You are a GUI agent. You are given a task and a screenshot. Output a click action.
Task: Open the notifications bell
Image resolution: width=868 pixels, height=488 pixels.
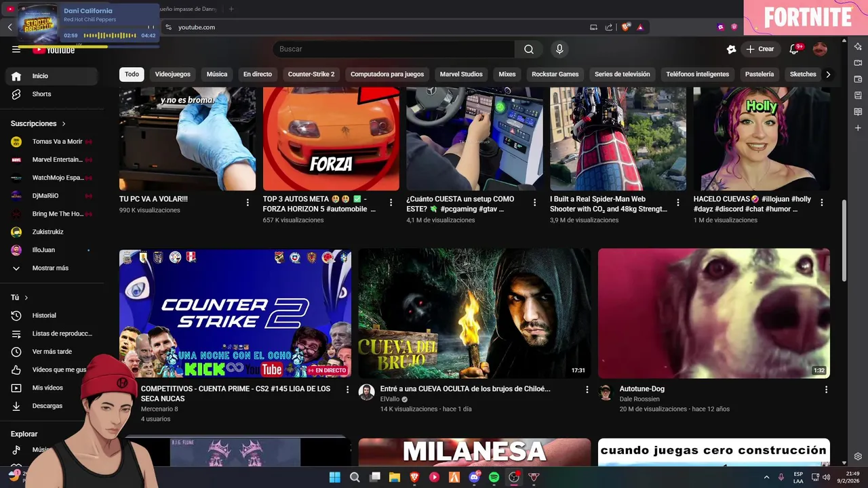click(795, 49)
